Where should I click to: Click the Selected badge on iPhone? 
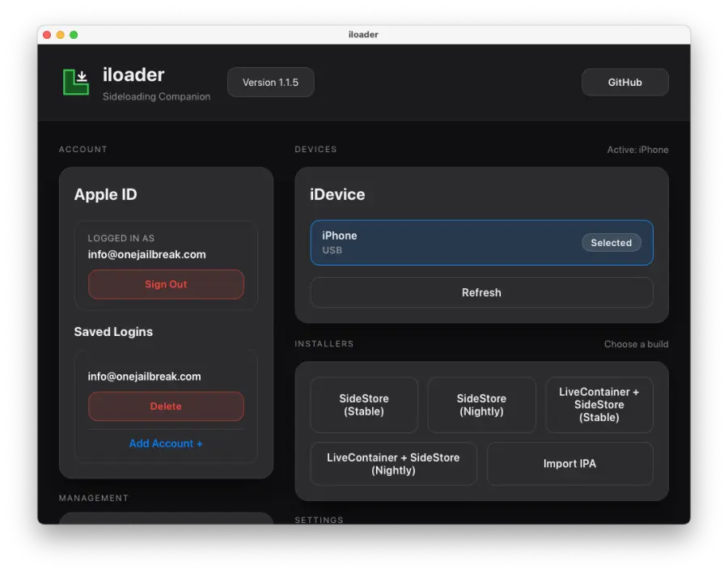click(611, 243)
